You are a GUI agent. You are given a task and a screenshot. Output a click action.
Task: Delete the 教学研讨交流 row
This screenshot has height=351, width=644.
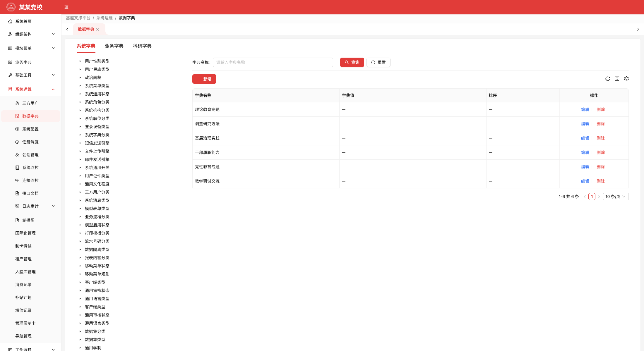pyautogui.click(x=601, y=181)
